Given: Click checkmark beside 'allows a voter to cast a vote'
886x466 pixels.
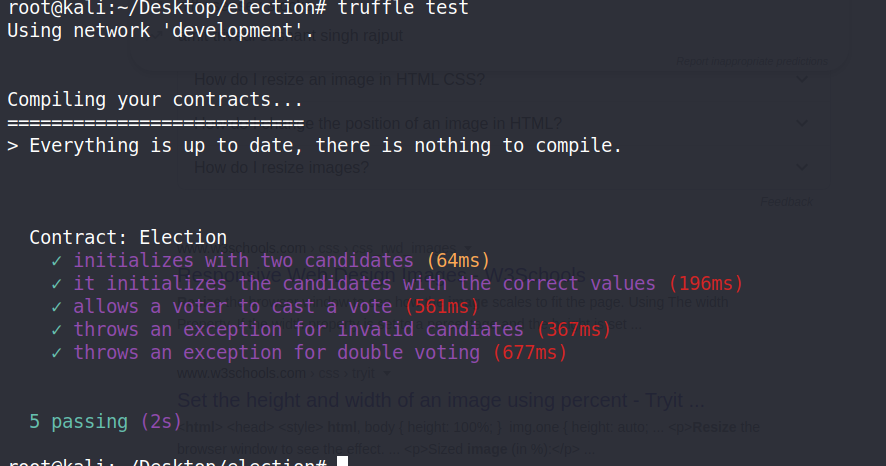Looking at the screenshot, I should coord(56,307).
